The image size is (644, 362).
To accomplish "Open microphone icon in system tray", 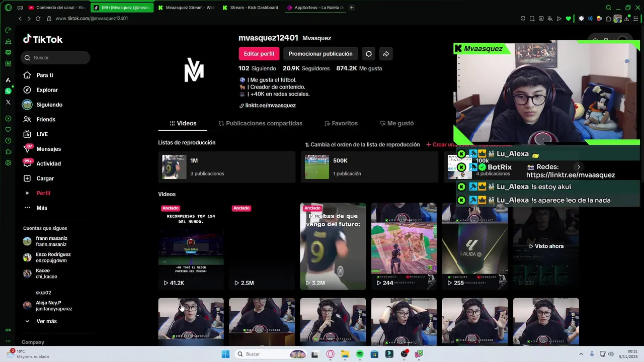I will coord(592,354).
